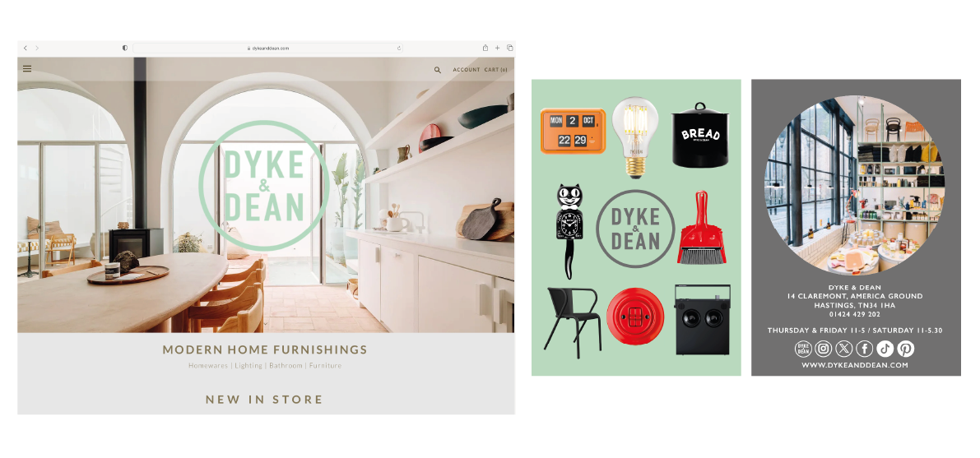Click the black metal chair image

(573, 322)
